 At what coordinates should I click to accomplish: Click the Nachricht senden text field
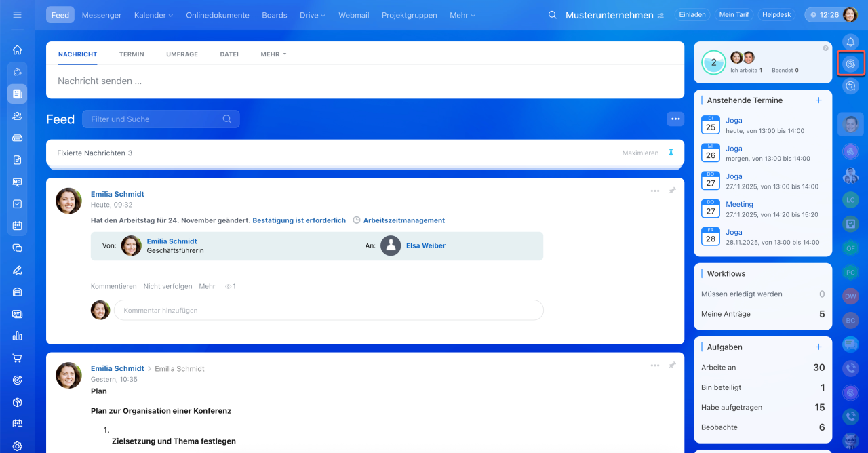[x=365, y=81]
